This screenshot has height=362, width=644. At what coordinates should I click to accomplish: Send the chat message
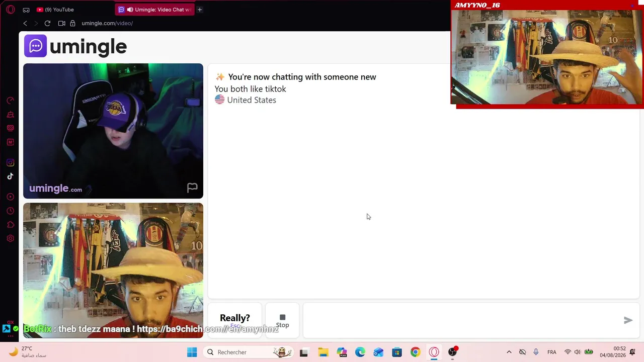tap(628, 320)
